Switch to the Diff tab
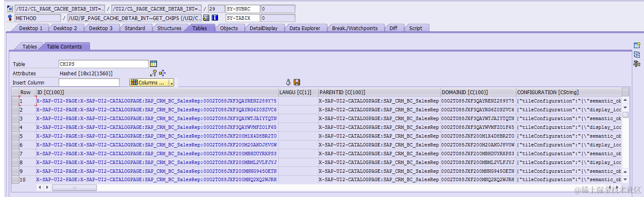 pyautogui.click(x=393, y=28)
